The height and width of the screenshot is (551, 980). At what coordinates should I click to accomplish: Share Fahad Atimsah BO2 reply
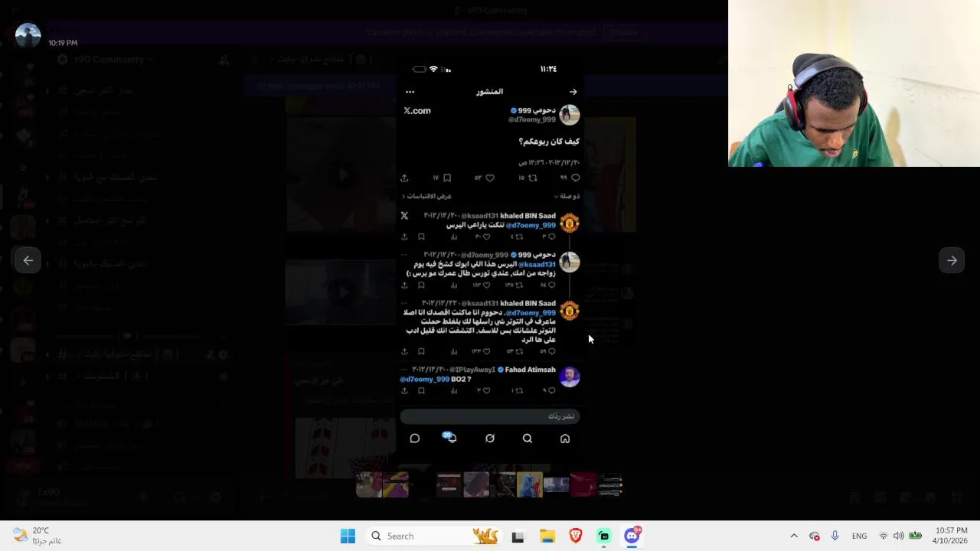[x=404, y=390]
